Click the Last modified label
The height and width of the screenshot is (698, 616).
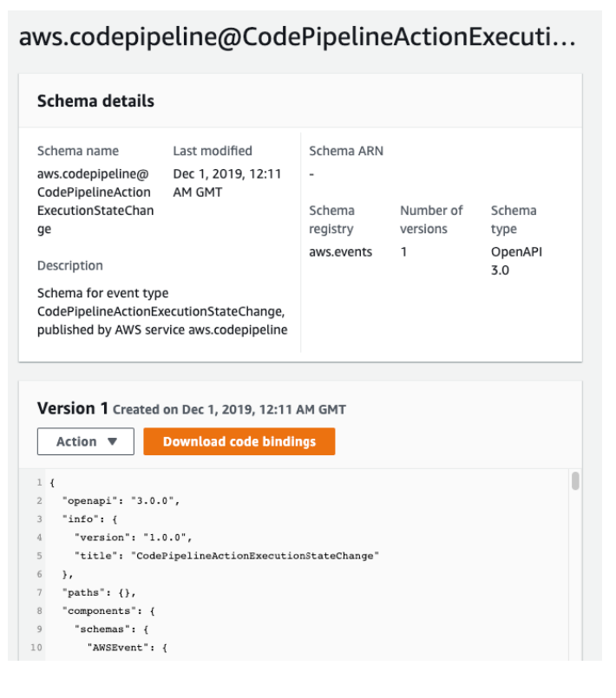pos(213,151)
